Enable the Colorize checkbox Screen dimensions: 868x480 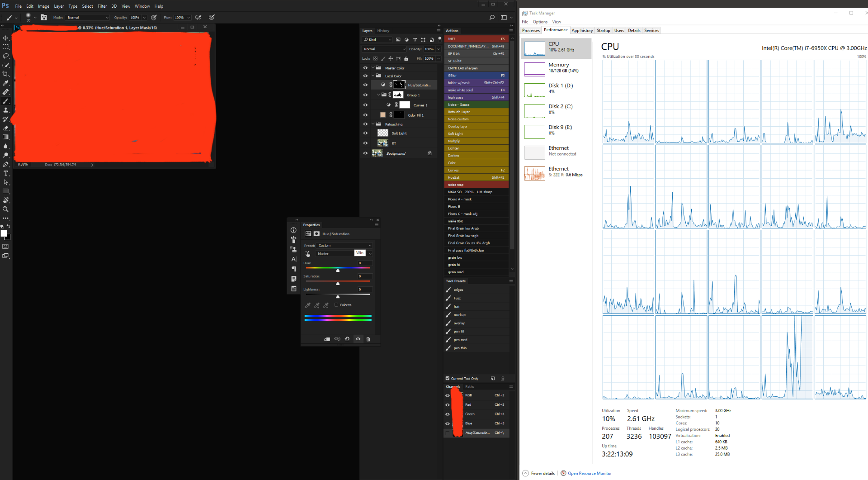point(336,305)
